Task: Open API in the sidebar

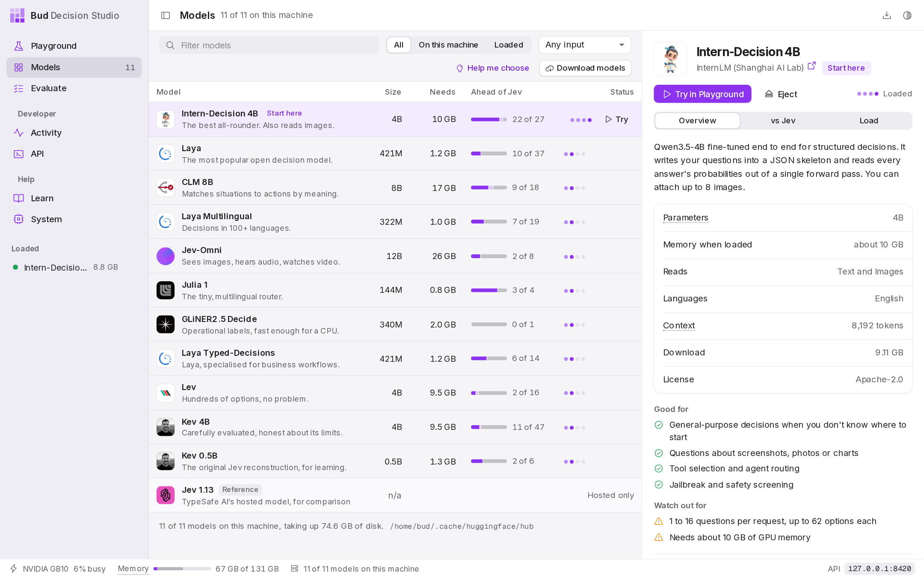Action: tap(74, 154)
